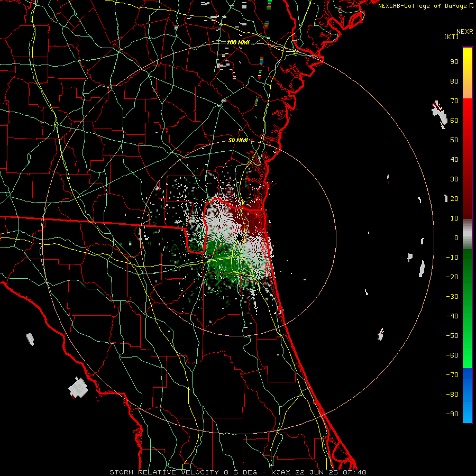
Task: Click the KJAX radar site identifier
Action: [x=280, y=472]
